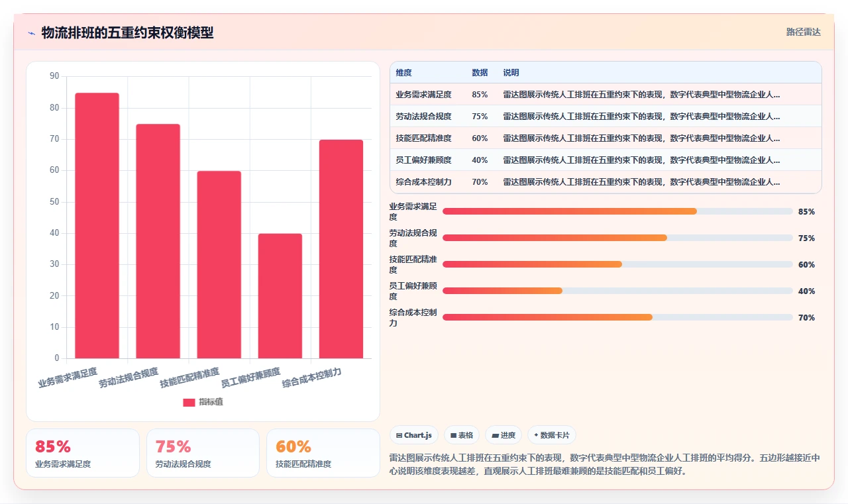Image resolution: width=848 pixels, height=504 pixels.
Task: Click the y-axis value 90
Action: point(54,76)
